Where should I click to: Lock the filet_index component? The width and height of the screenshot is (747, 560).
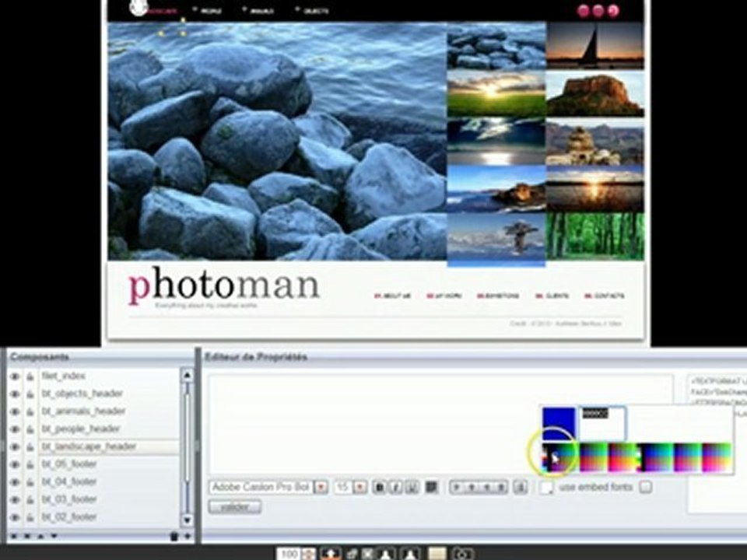coord(30,376)
